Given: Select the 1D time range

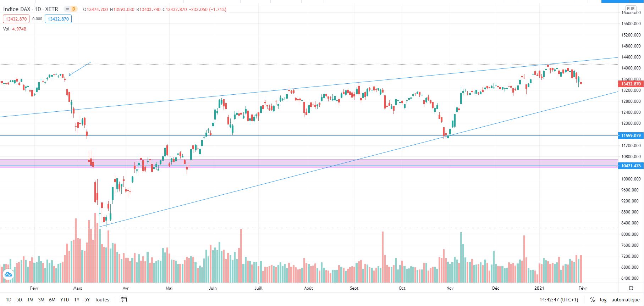Looking at the screenshot, I should [x=9, y=300].
